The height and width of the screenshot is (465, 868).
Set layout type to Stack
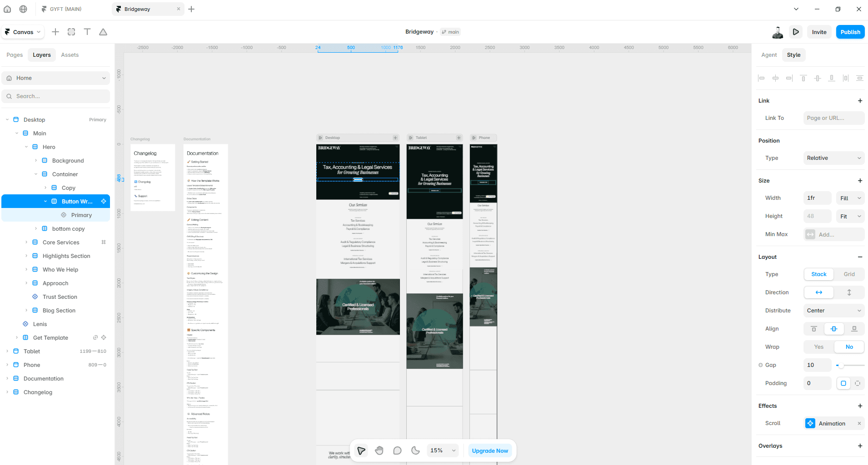pyautogui.click(x=819, y=274)
